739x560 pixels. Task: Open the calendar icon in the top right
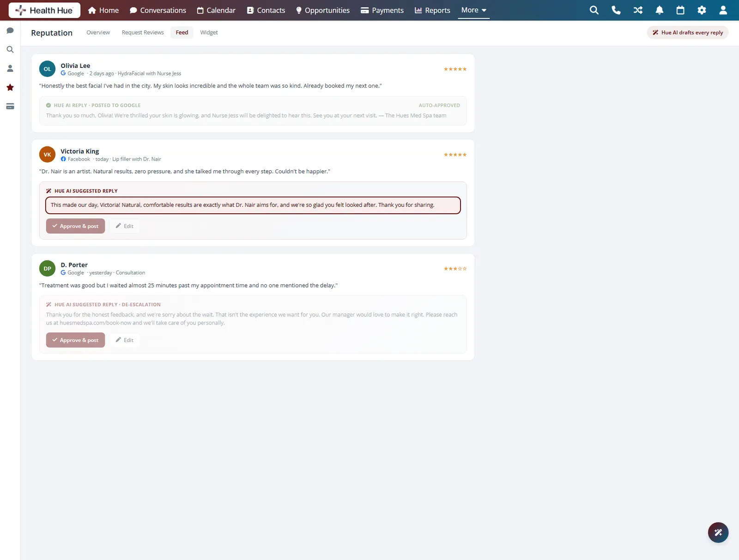[680, 10]
